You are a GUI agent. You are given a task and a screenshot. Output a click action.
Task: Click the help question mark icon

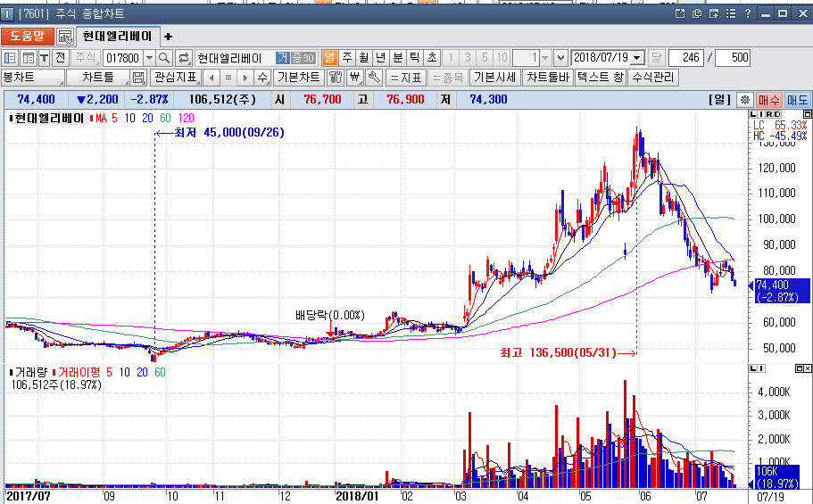click(x=747, y=13)
